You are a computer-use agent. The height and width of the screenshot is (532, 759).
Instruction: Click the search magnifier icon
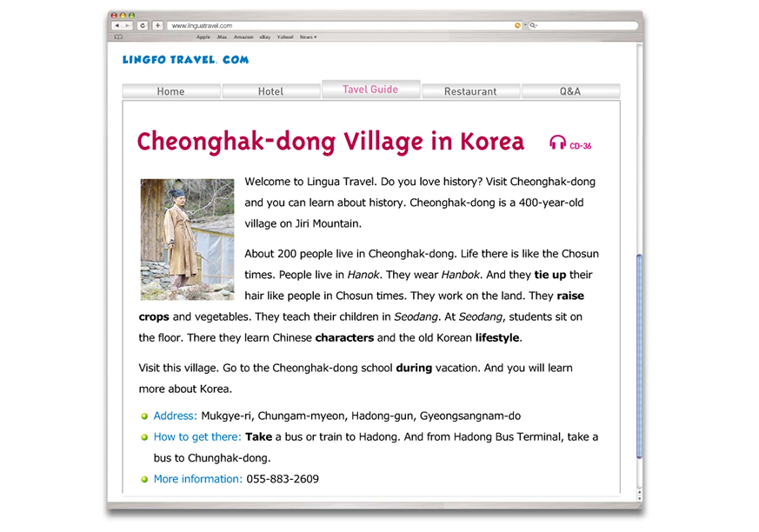(533, 26)
